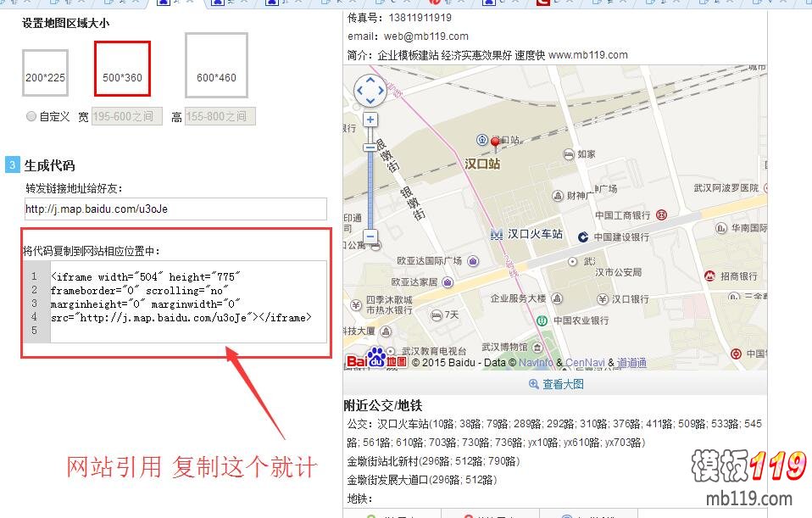This screenshot has width=812, height=518.
Task: Click the 设置地图区域大小 heading
Action: pyautogui.click(x=66, y=23)
